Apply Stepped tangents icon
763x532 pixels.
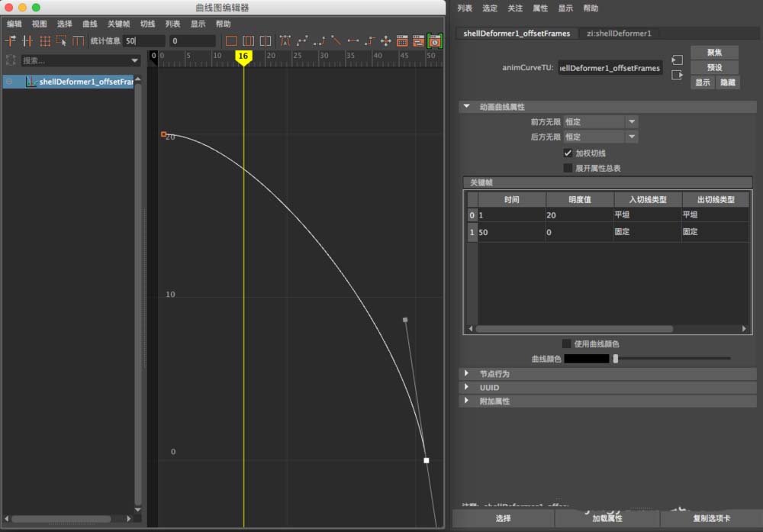tap(369, 41)
